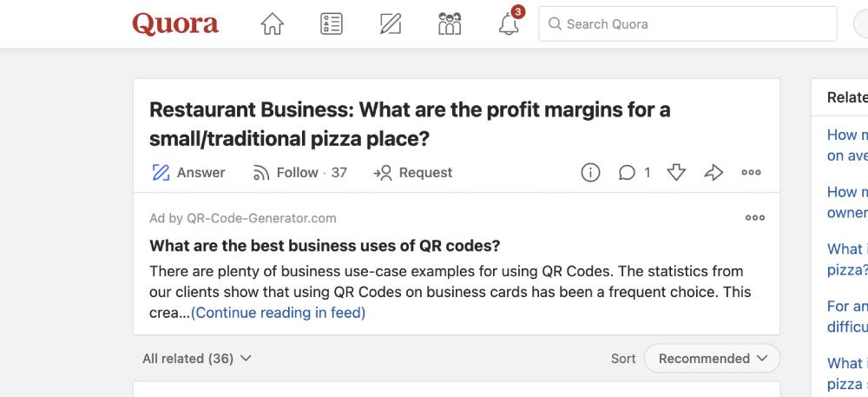Click into the Search Quora field
The height and width of the screenshot is (397, 868).
694,24
